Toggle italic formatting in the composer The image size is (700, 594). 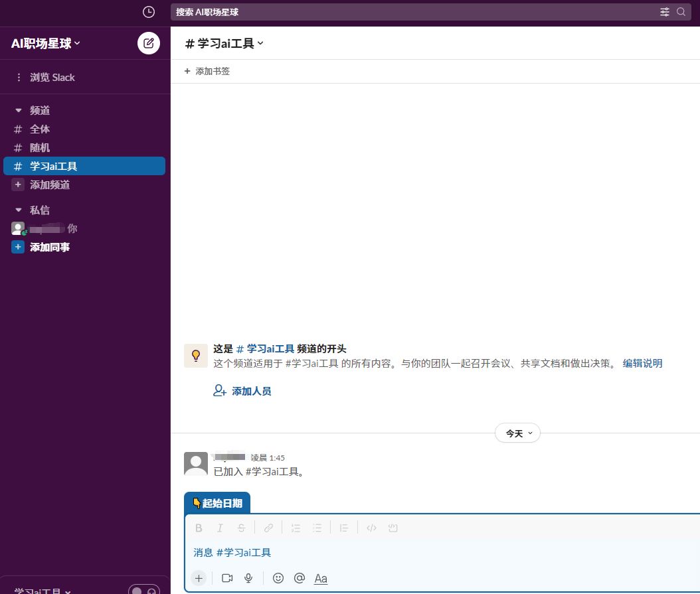pos(220,527)
